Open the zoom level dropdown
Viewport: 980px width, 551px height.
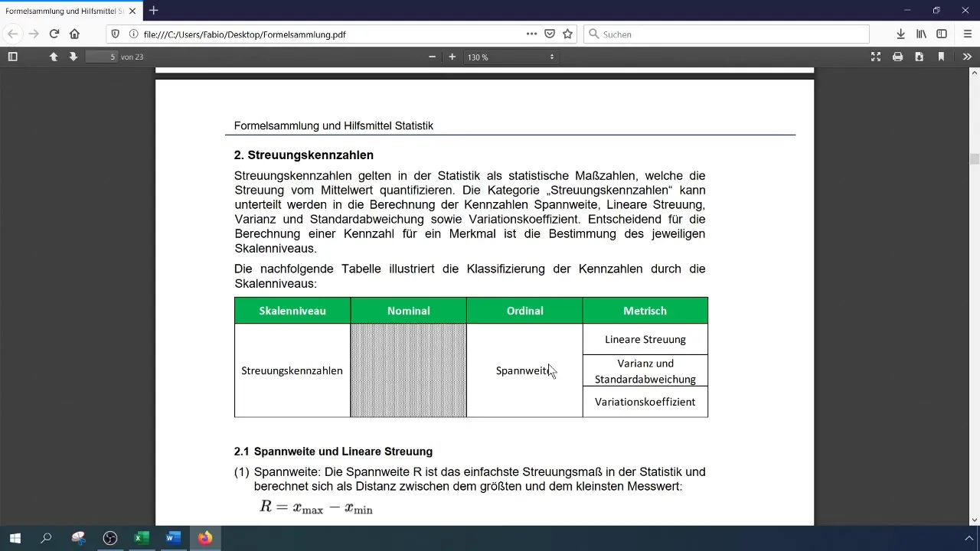tap(511, 57)
